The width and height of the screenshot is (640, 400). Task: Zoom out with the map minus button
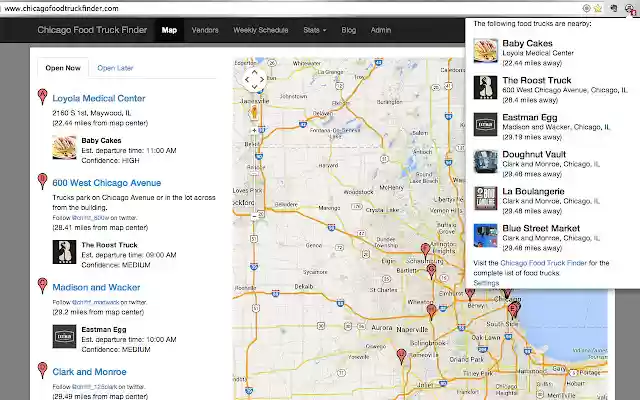pos(254,216)
